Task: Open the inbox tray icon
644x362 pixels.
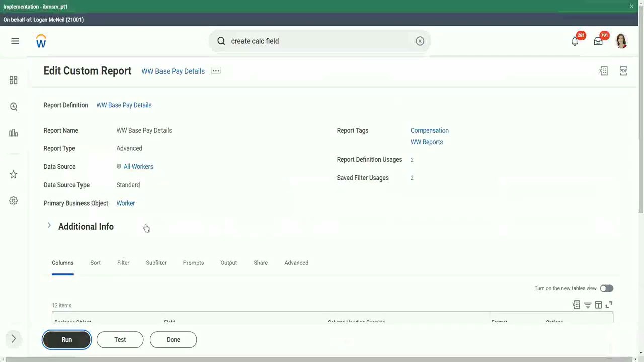Action: (598, 41)
